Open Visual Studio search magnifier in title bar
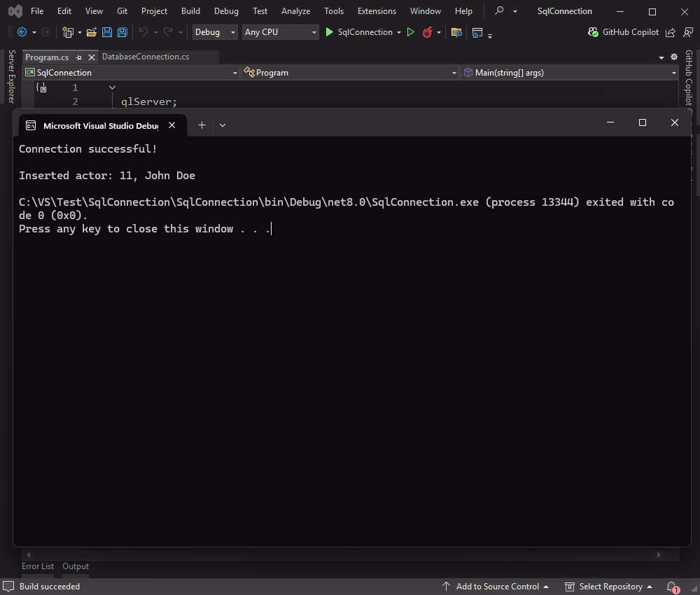 pos(498,10)
